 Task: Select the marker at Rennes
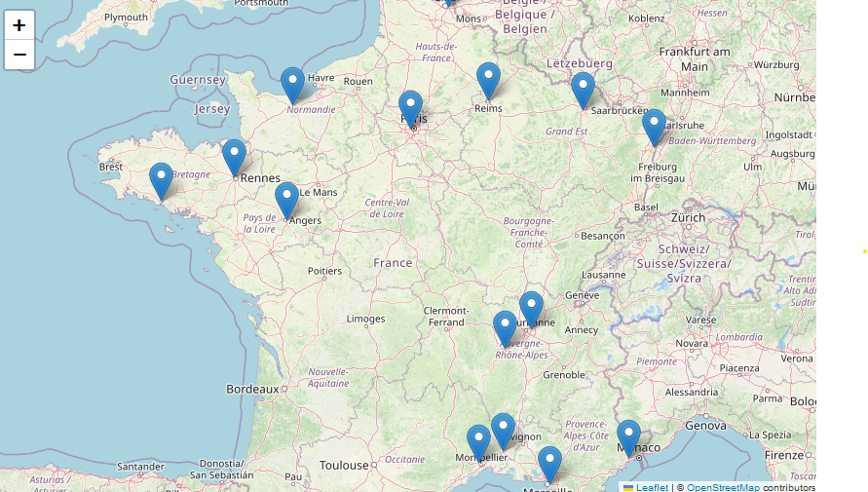click(x=234, y=156)
